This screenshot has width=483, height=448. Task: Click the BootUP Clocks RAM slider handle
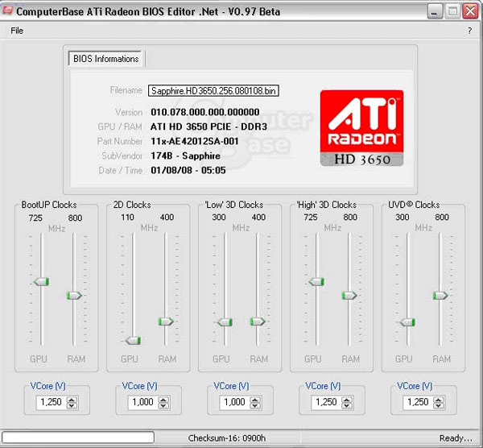74,296
